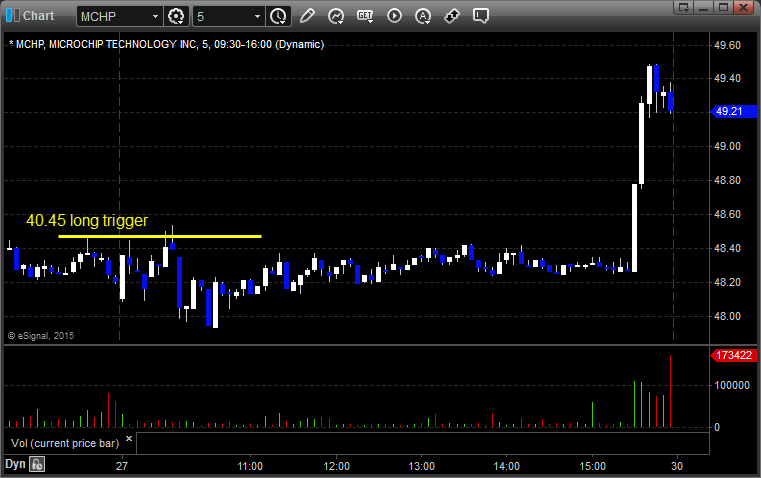The height and width of the screenshot is (478, 761).
Task: Click the tall red last volume bar
Action: tap(671, 391)
